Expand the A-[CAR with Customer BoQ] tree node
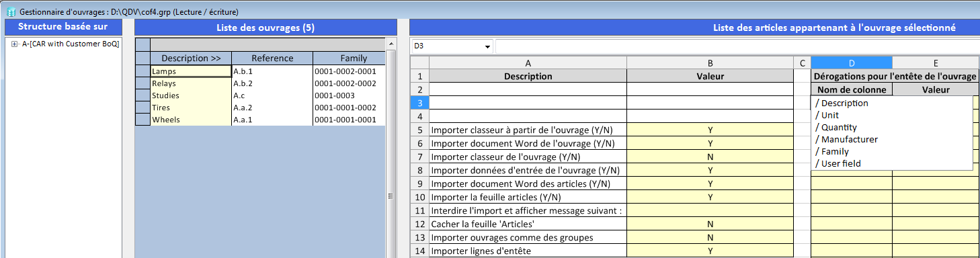The image size is (980, 258). 15,44
